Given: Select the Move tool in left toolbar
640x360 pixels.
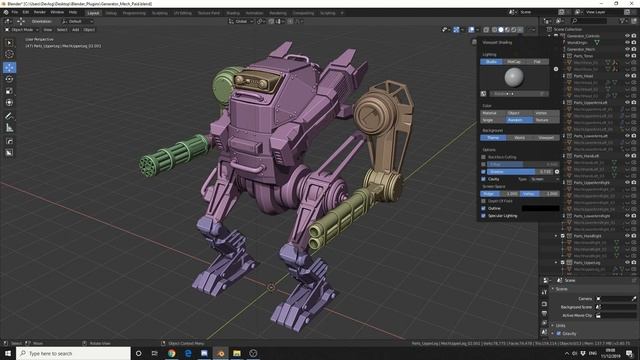Looking at the screenshot, I should pos(9,67).
